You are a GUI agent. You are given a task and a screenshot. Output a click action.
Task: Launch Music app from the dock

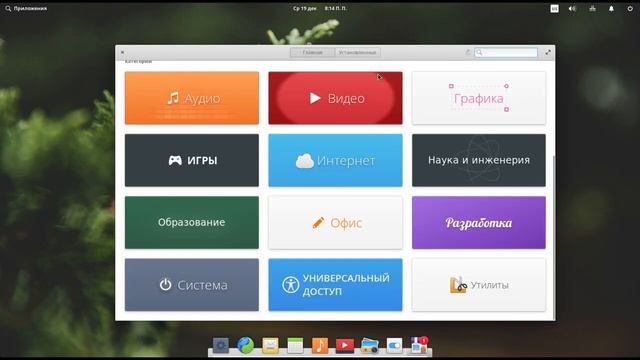click(320, 345)
